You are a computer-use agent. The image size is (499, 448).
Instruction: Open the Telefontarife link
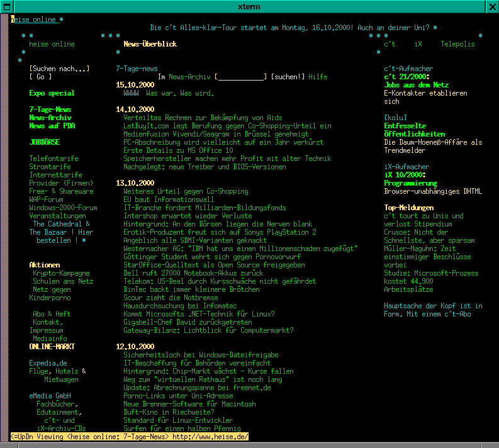pos(53,159)
